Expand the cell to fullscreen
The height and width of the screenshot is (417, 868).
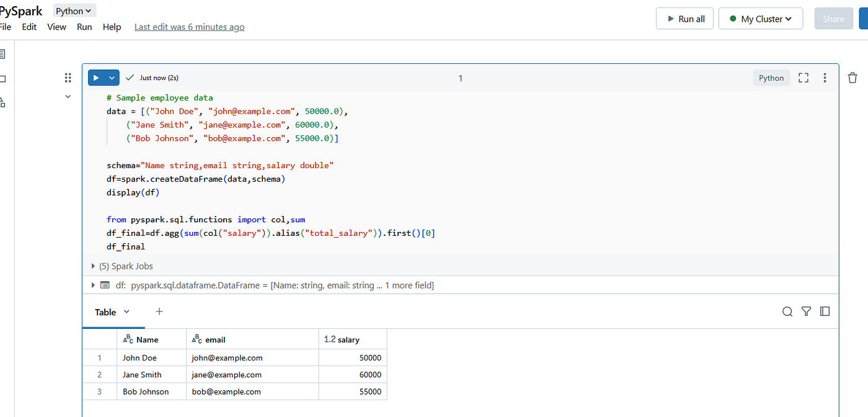coord(804,78)
